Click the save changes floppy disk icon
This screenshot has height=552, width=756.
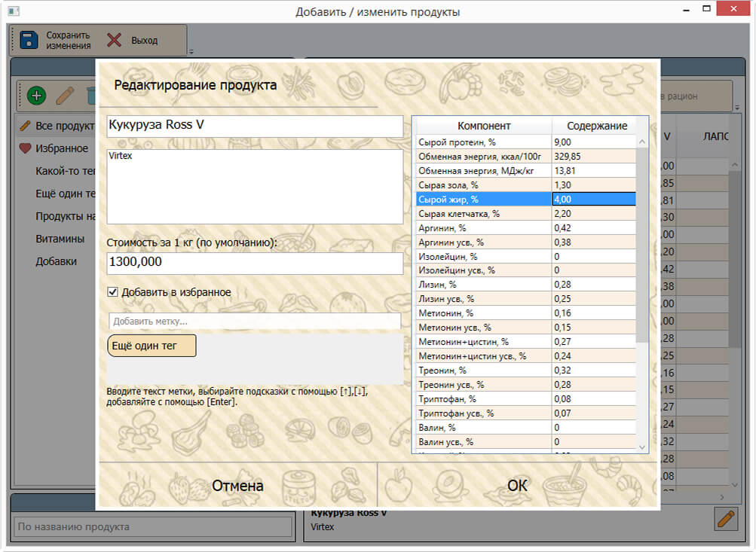tap(29, 41)
